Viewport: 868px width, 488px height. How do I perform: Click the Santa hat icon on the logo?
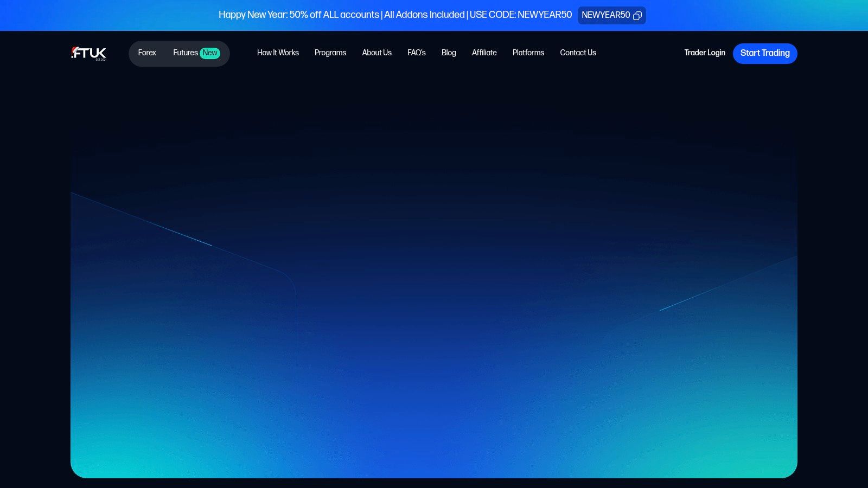[74, 50]
